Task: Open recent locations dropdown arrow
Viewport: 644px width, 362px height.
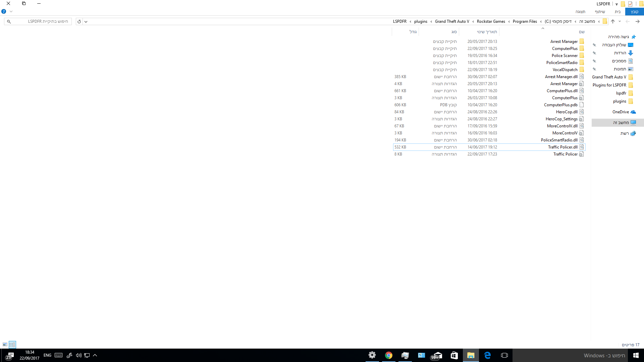Action: [620, 21]
